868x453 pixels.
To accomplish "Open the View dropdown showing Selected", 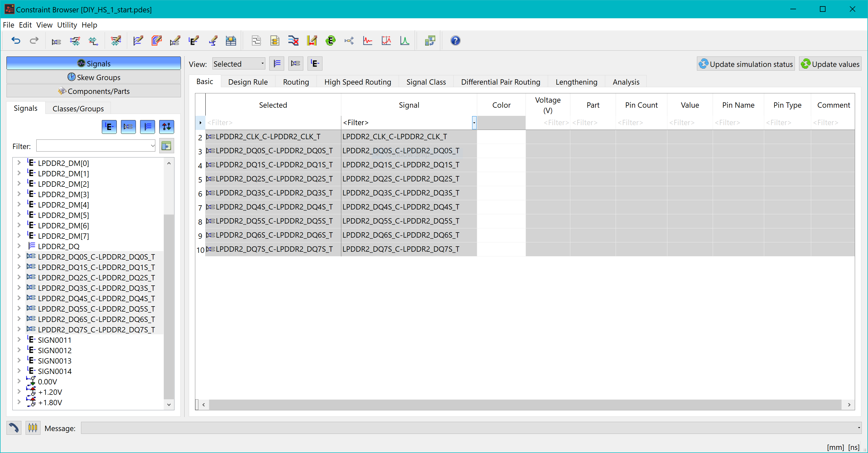I will click(x=239, y=64).
